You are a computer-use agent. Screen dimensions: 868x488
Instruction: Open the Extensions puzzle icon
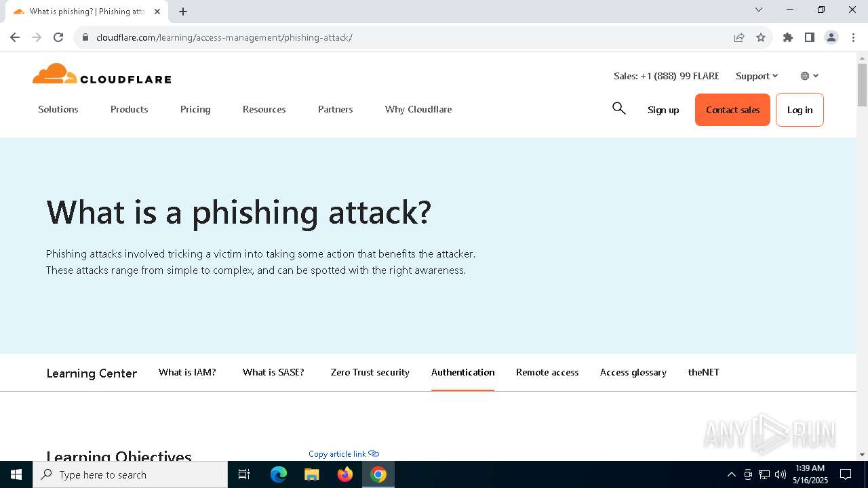pos(788,37)
